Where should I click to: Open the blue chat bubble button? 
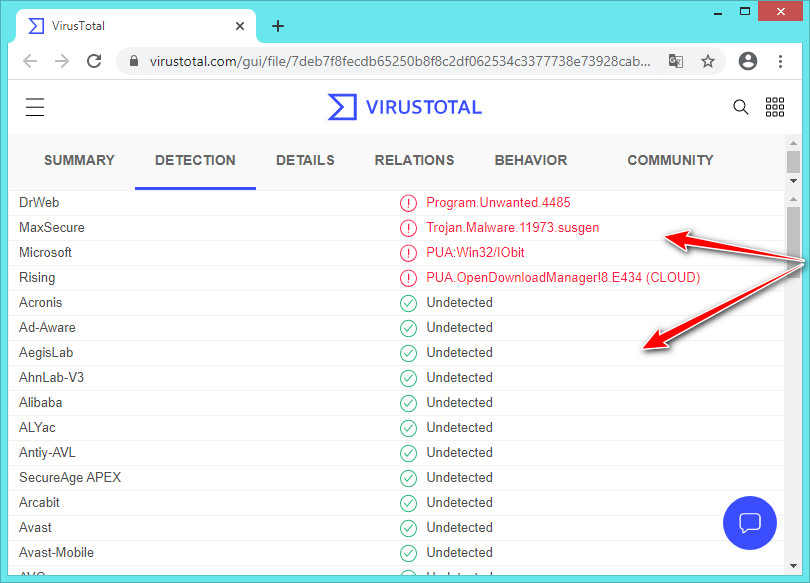[750, 523]
